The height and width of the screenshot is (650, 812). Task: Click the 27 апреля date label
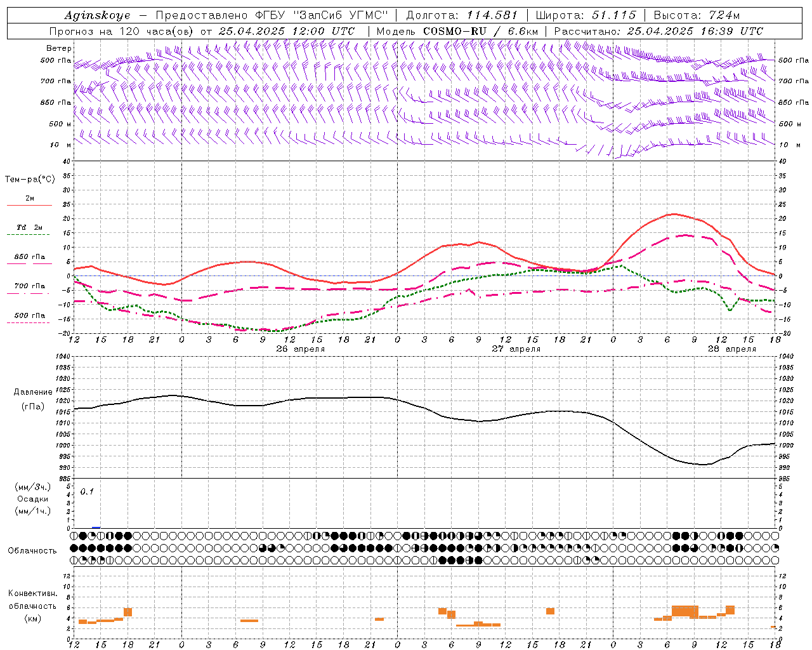[516, 348]
